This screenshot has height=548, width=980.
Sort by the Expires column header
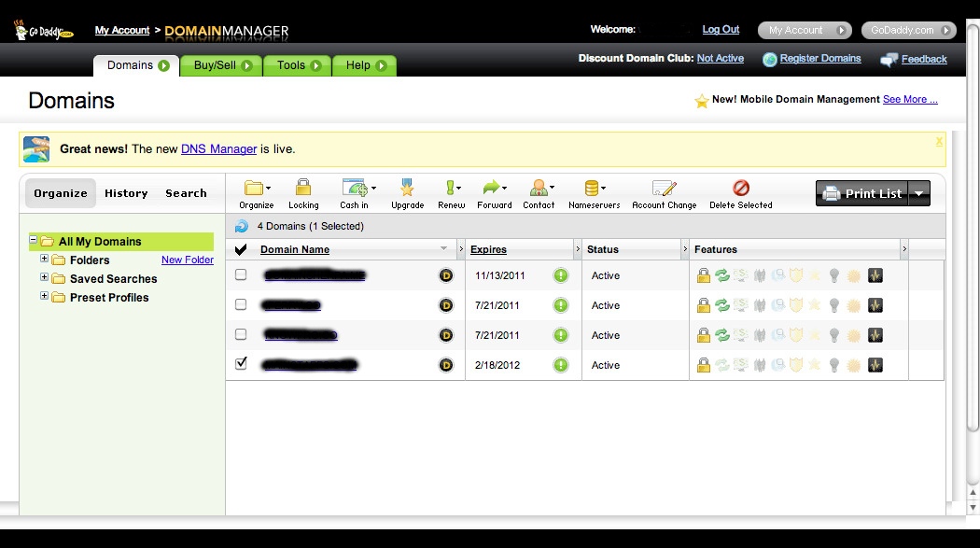[488, 249]
